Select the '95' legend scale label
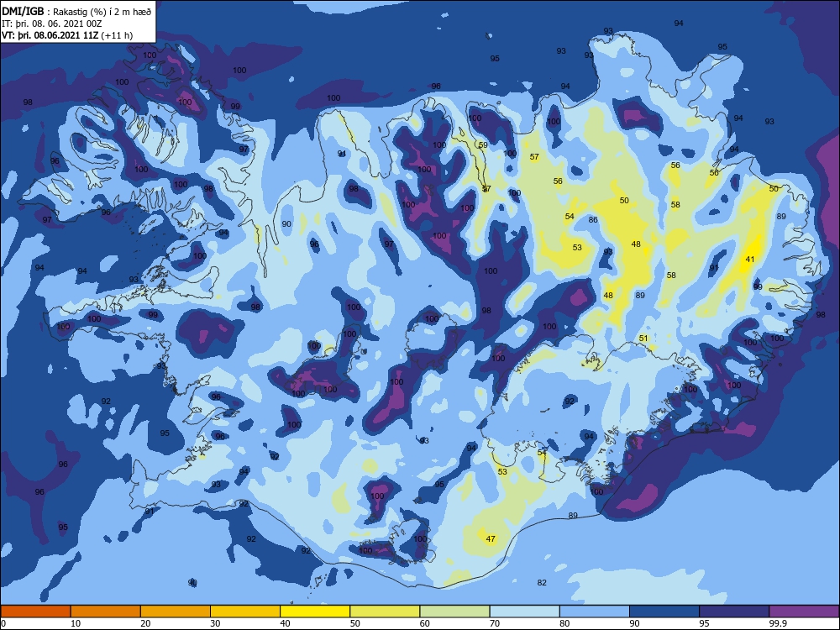 (705, 623)
